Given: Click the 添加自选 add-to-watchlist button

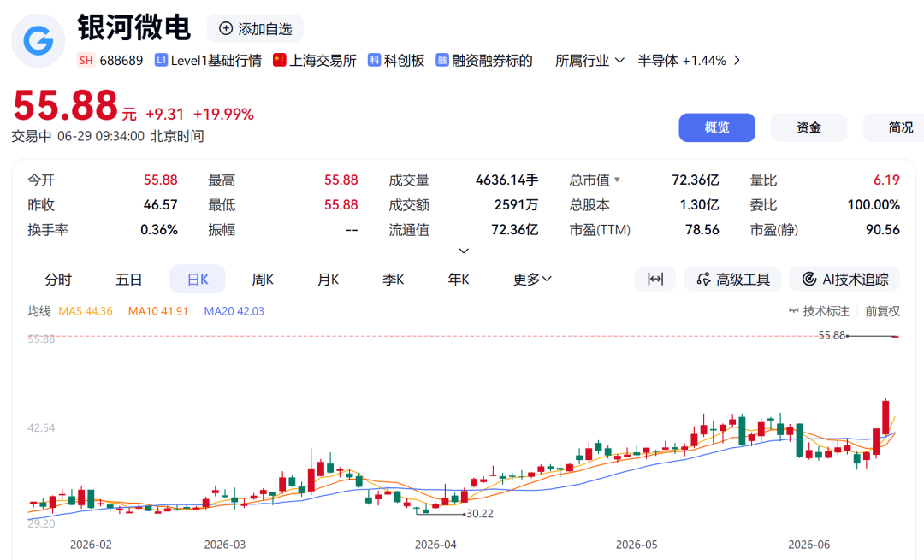Looking at the screenshot, I should [x=255, y=28].
